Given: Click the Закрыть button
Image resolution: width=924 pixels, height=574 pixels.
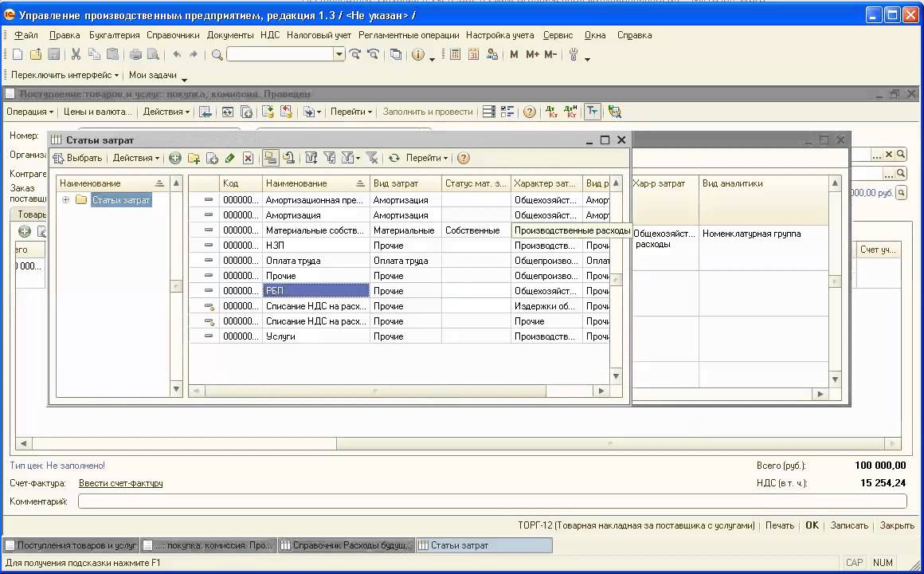Looking at the screenshot, I should click(897, 525).
